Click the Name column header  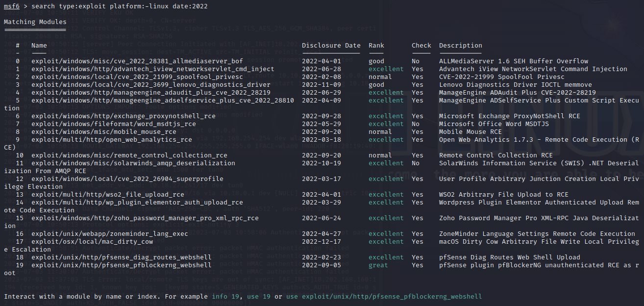39,46
